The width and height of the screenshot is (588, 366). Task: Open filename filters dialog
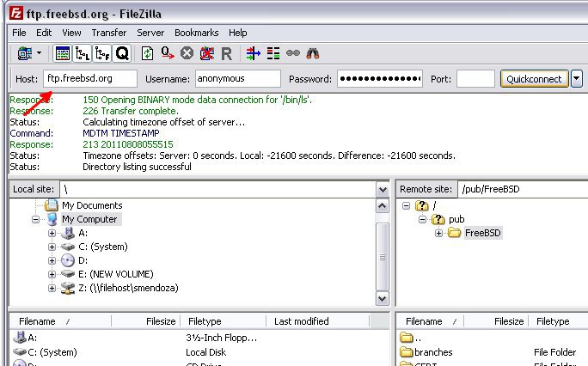pos(253,53)
